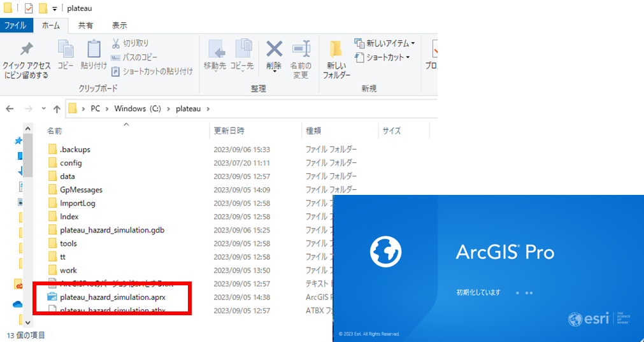Click the ArcGIS project file icon of plateau_hazard_simulation.aprx
This screenshot has width=644, height=342.
pos(52,297)
